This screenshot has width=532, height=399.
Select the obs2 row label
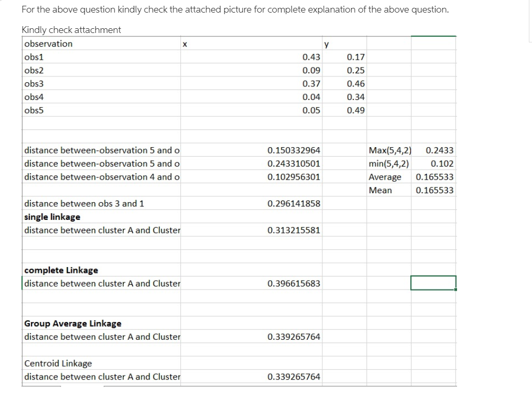point(101,70)
